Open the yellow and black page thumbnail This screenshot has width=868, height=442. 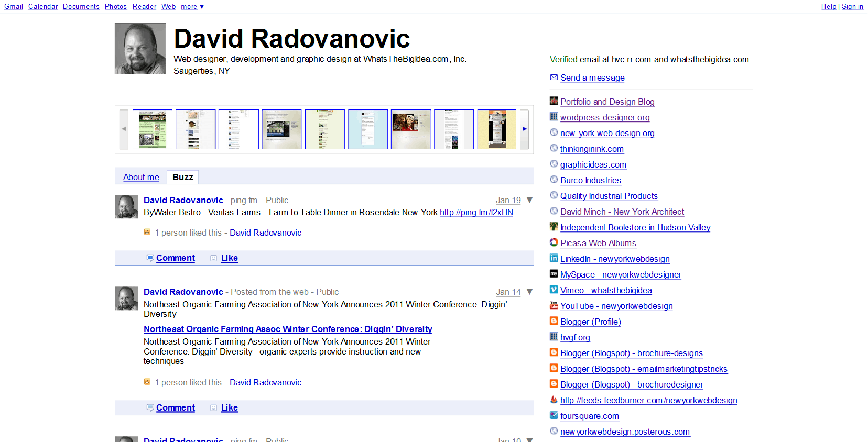tap(496, 129)
